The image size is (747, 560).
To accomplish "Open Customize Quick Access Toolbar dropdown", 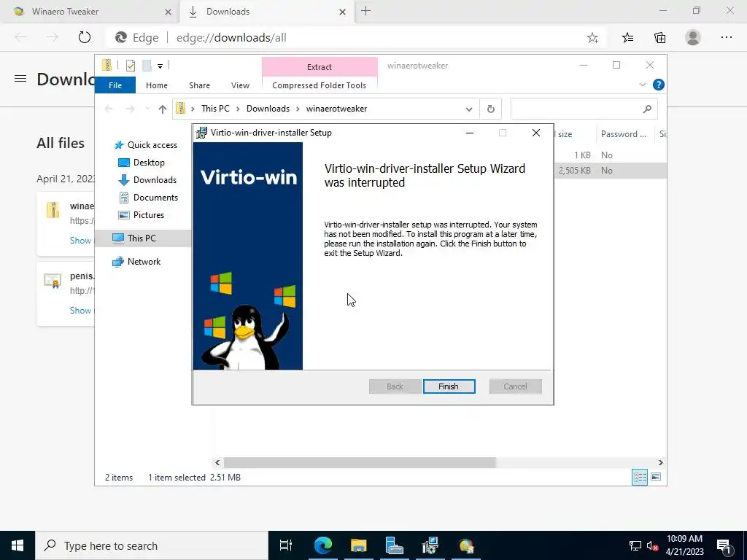I will tap(160, 66).
